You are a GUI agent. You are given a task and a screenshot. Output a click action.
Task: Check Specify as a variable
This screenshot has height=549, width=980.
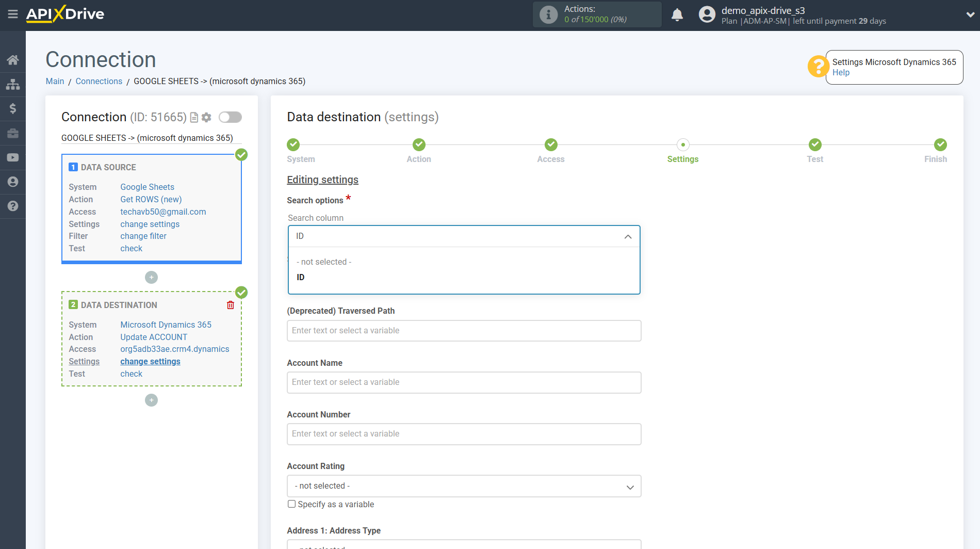tap(292, 504)
